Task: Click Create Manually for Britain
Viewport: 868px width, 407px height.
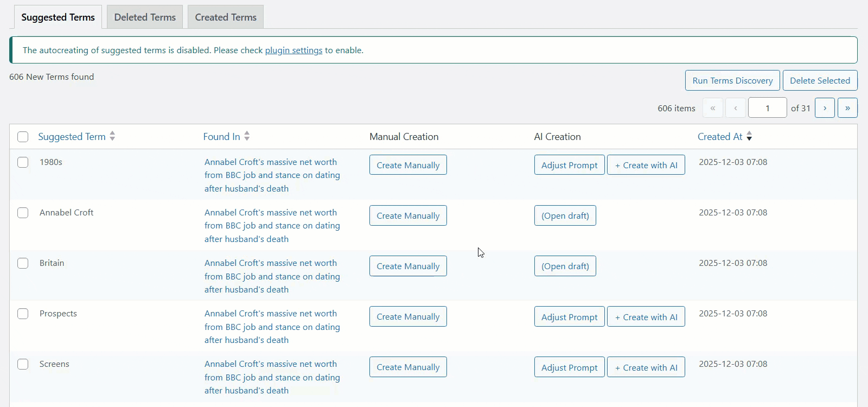Action: 408,266
